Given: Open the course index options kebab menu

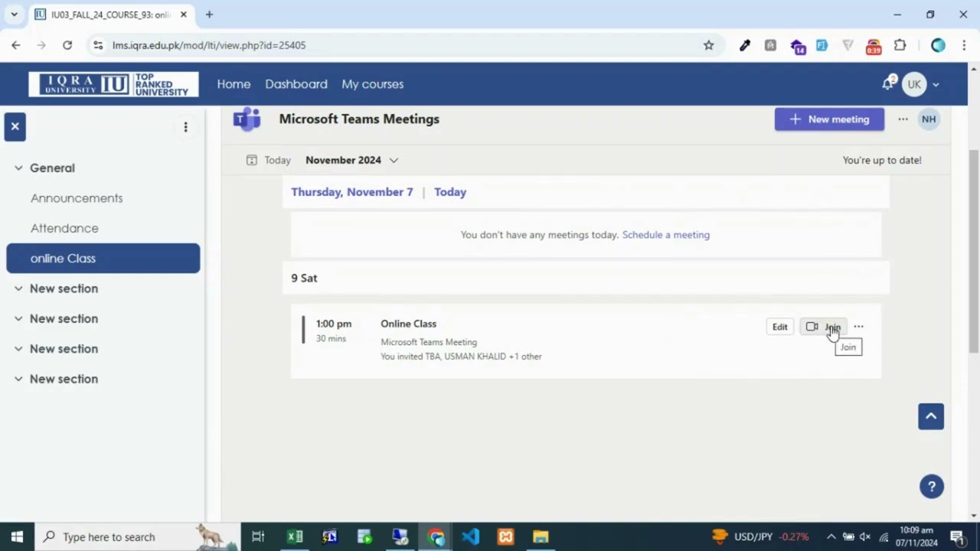Looking at the screenshot, I should tap(185, 127).
